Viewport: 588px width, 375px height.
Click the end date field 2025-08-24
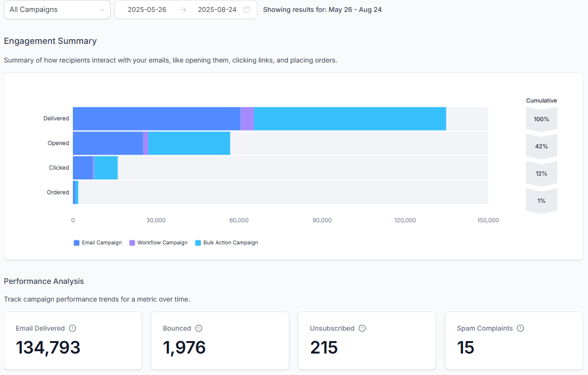point(217,10)
